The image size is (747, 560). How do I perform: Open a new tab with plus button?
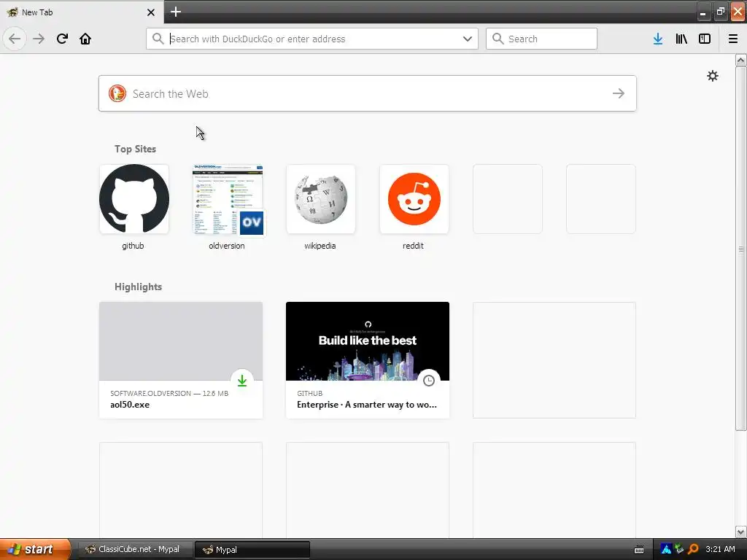click(x=176, y=12)
